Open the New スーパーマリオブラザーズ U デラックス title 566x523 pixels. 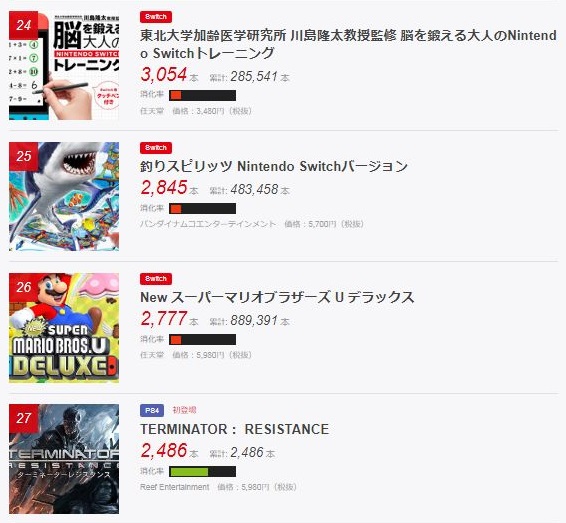pos(277,297)
